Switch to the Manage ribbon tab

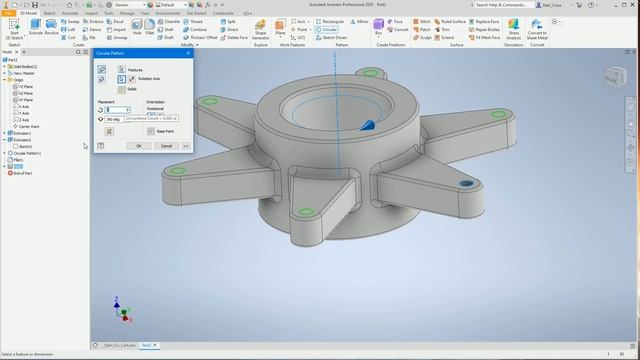pos(127,13)
